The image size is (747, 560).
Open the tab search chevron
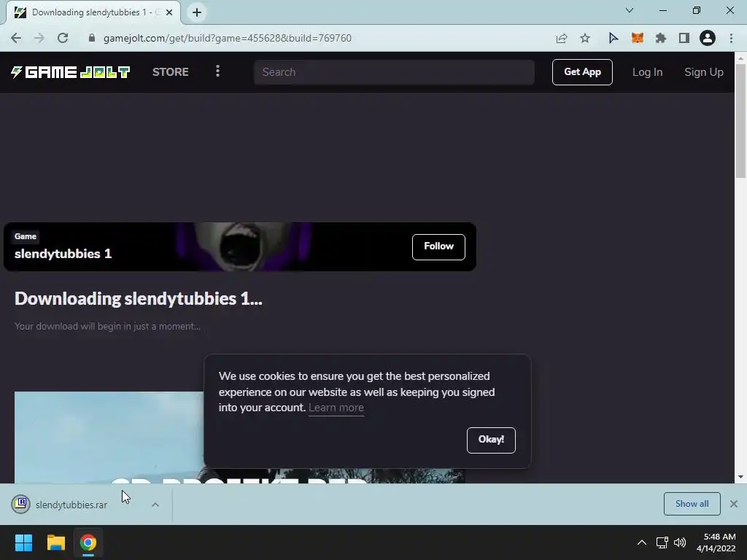pyautogui.click(x=630, y=10)
